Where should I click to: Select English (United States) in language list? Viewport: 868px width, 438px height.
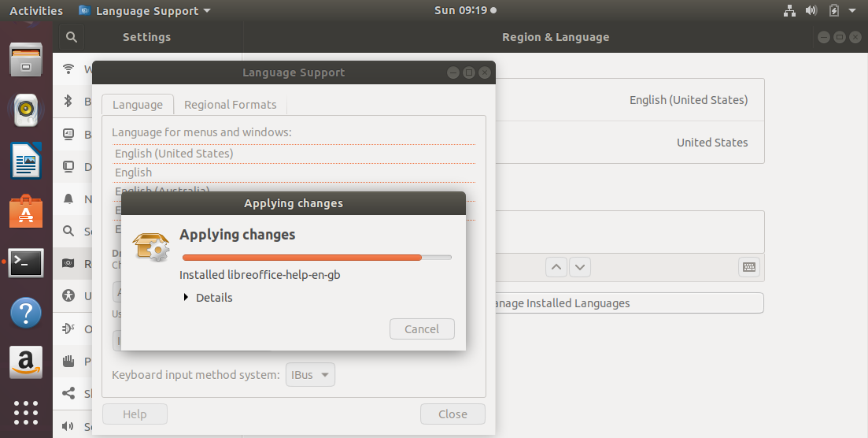click(174, 154)
